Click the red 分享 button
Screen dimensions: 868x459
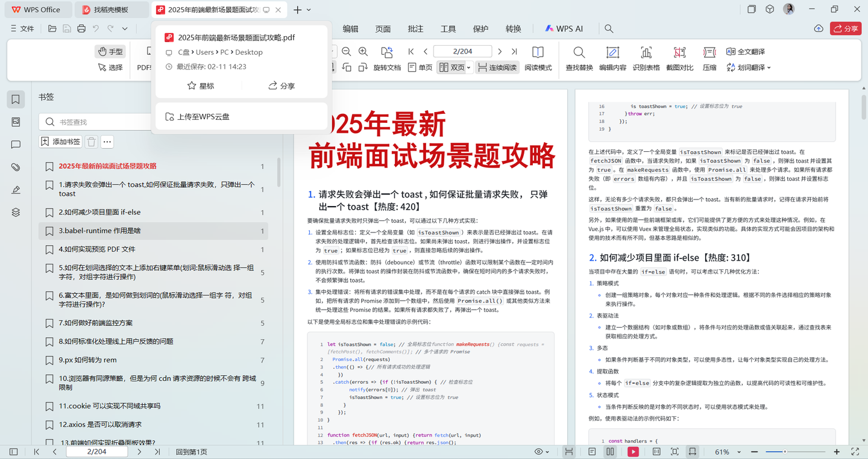(x=846, y=28)
